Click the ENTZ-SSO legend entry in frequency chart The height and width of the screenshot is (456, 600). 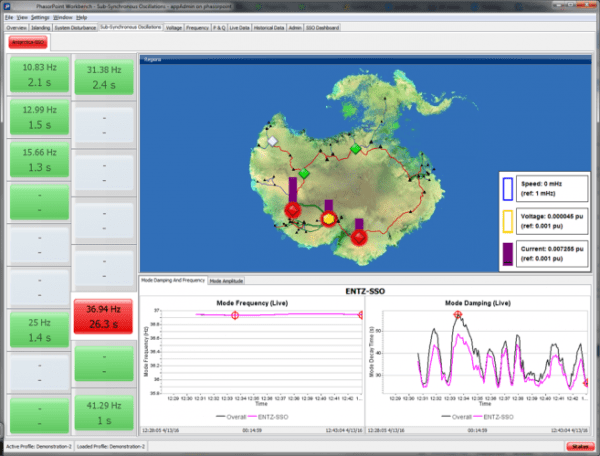point(268,417)
